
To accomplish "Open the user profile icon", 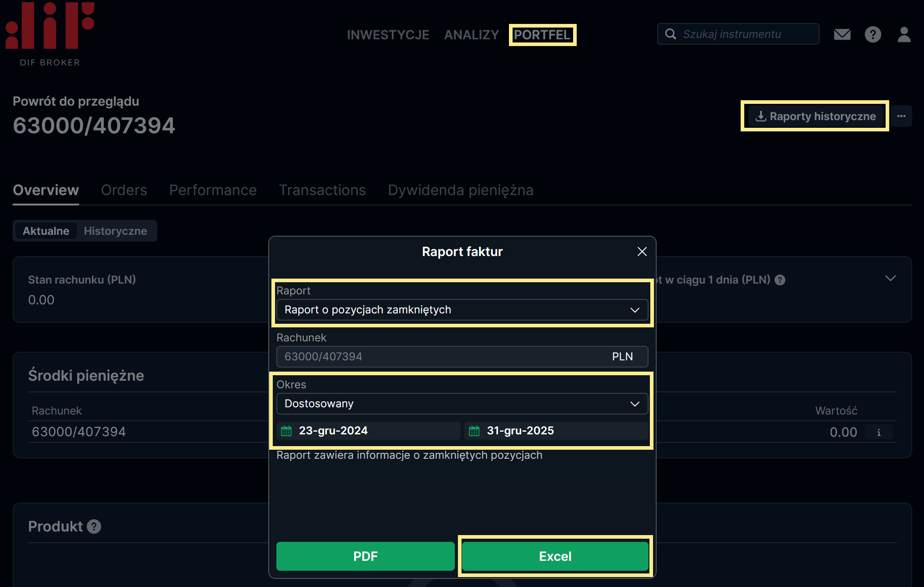I will [904, 34].
